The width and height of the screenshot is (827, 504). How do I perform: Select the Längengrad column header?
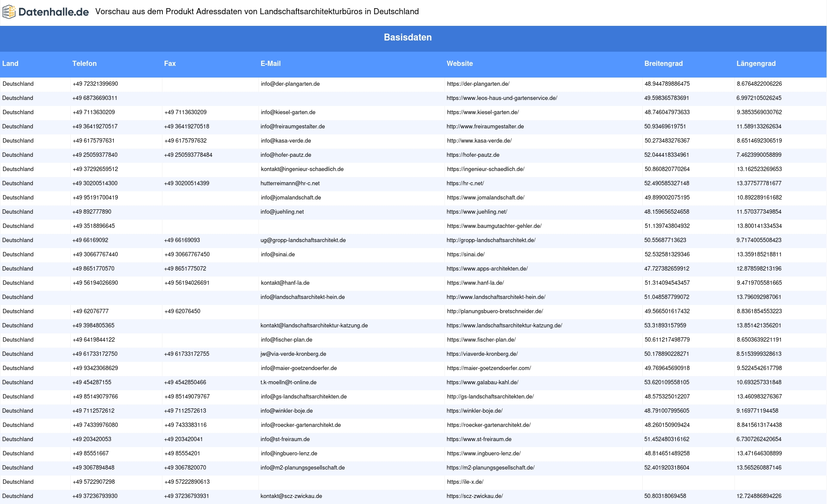tap(756, 63)
